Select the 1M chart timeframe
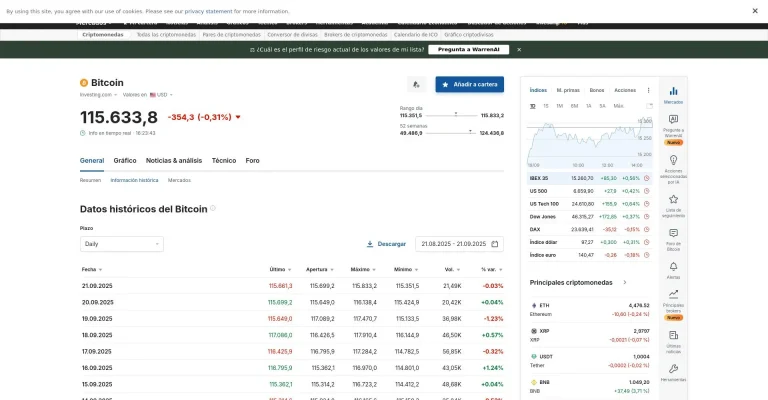The height and width of the screenshot is (400, 768). click(x=559, y=106)
